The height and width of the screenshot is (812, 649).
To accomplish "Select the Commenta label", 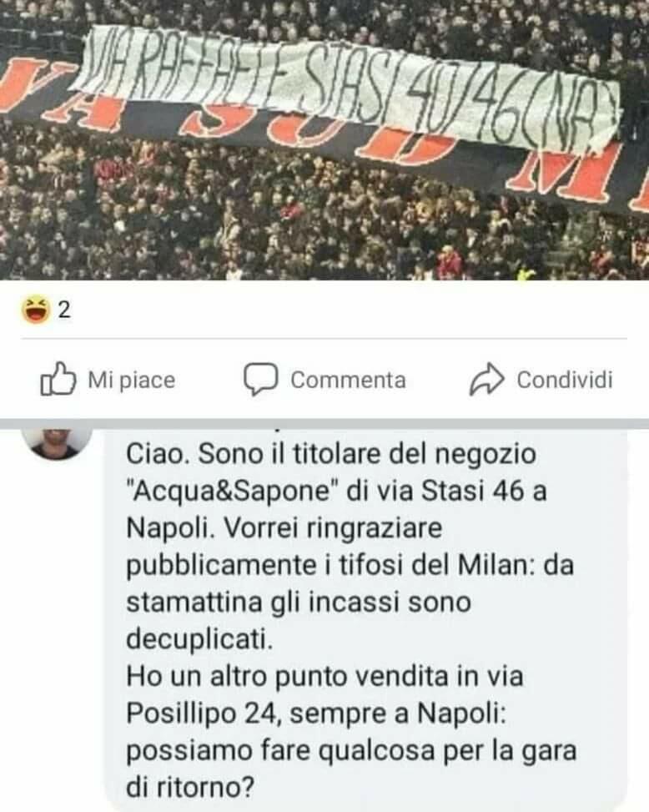I will [348, 380].
